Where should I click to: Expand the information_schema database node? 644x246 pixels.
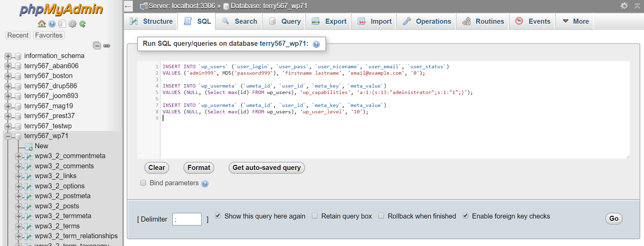8,56
